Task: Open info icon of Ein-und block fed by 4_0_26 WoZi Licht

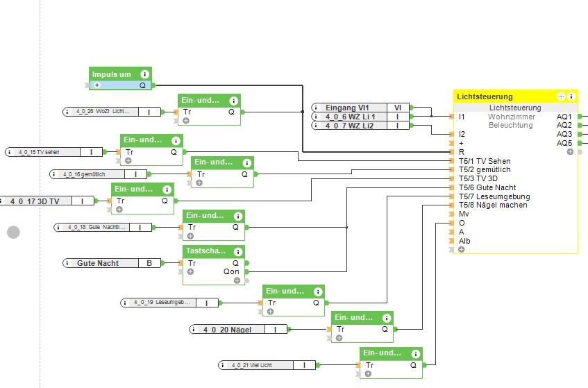Action: coord(233,101)
